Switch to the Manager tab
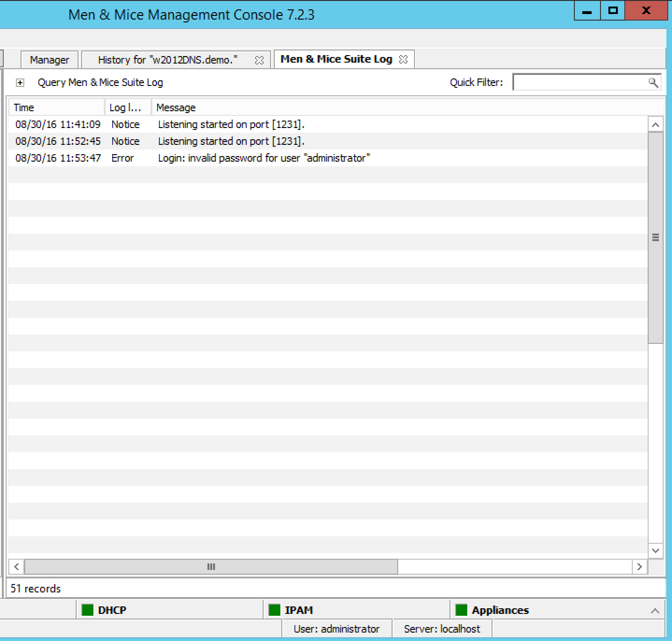 (49, 60)
